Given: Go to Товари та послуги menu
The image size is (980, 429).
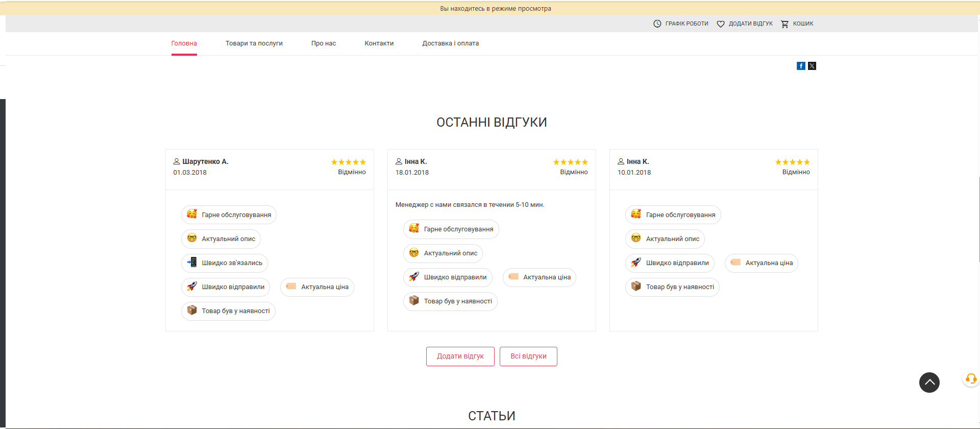Looking at the screenshot, I should (254, 43).
